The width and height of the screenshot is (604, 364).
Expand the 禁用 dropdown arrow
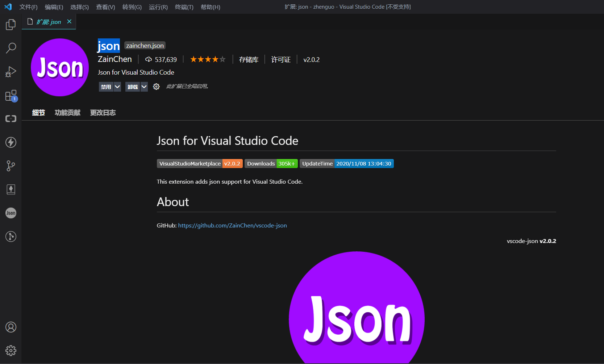pyautogui.click(x=117, y=87)
